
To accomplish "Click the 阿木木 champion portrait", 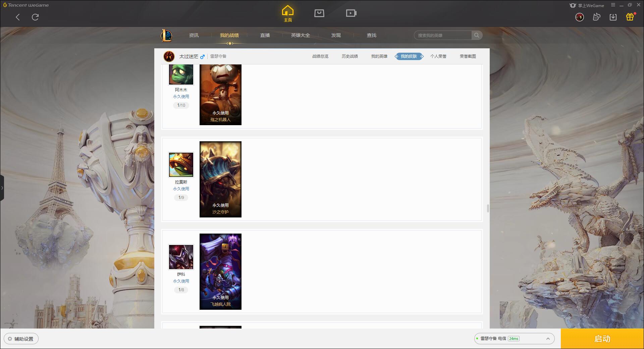I will (181, 74).
